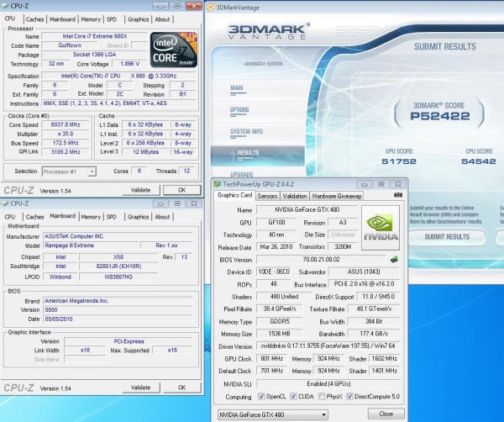Click the NVIDIA logo in GPU-Z
This screenshot has height=422, width=504.
tap(381, 228)
